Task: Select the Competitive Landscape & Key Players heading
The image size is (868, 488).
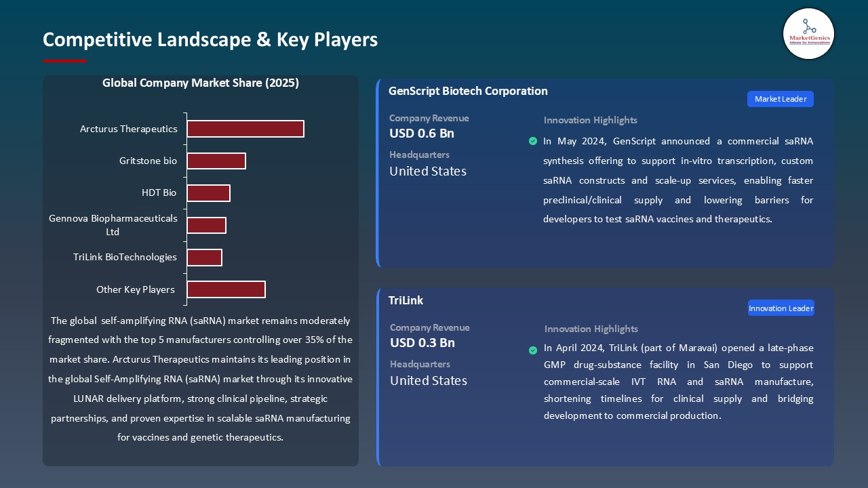Action: click(x=210, y=39)
